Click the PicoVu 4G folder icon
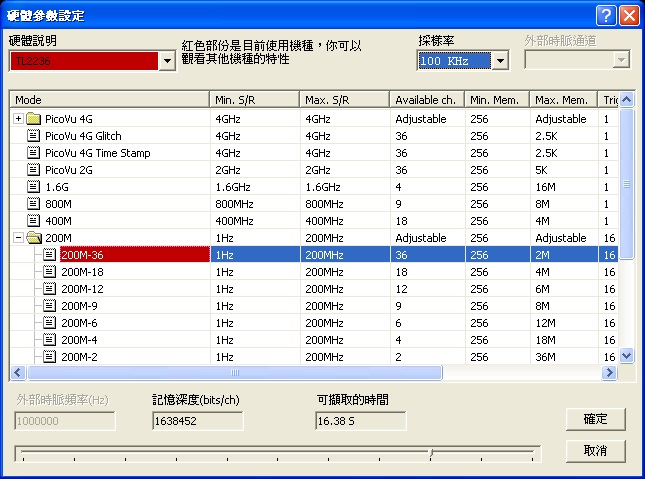The image size is (645, 479). (33, 119)
